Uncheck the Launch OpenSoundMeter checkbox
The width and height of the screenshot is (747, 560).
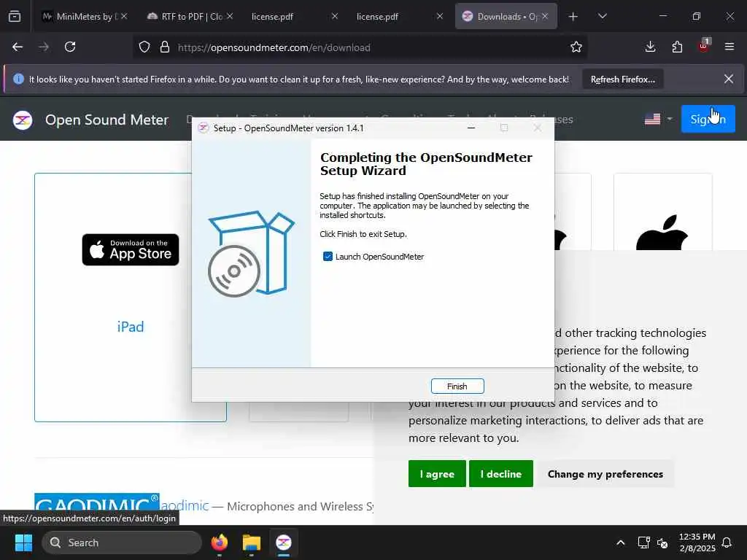[328, 257]
